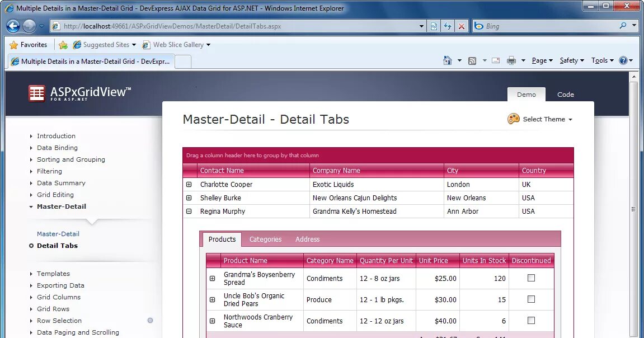Viewport: 644px width, 338px height.
Task: Switch to the Demo tab
Action: click(x=527, y=95)
